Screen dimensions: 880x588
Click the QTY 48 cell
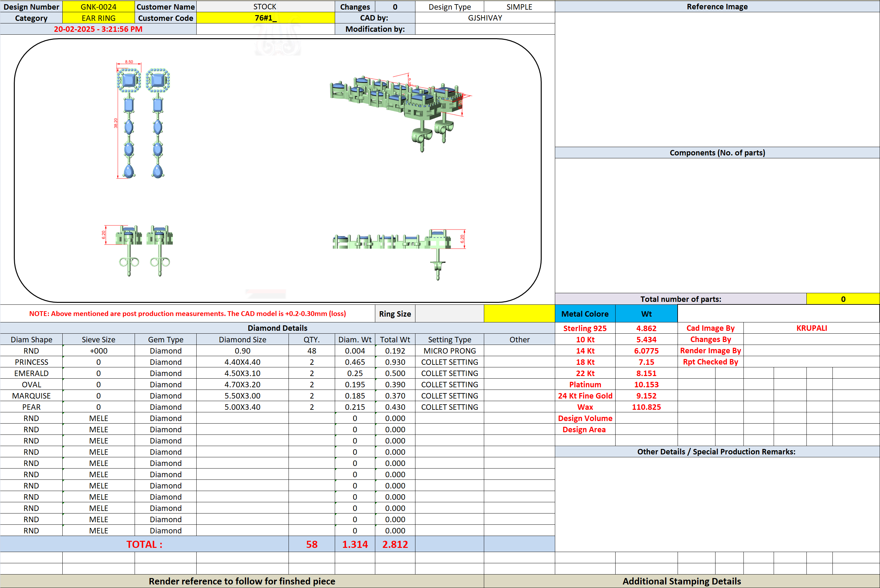point(311,351)
